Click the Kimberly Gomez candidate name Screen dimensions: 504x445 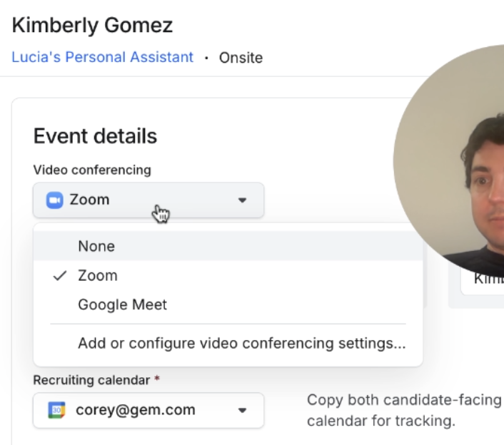pyautogui.click(x=92, y=26)
